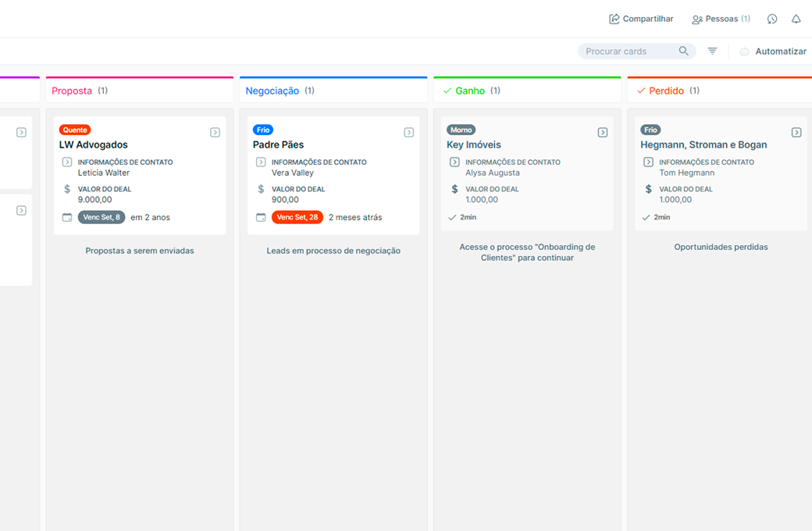Open the Hegmann, Stroman e Bogan card arrow
This screenshot has height=531, width=812.
coord(796,132)
